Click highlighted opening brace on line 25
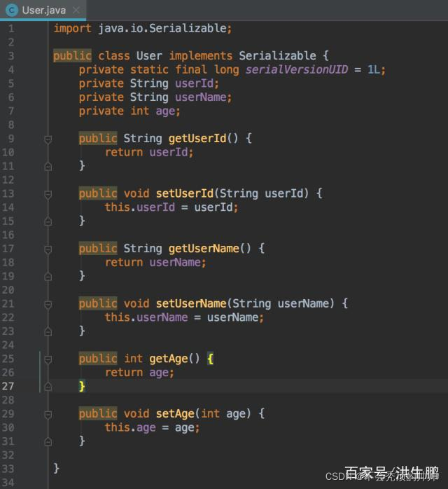 click(x=211, y=359)
